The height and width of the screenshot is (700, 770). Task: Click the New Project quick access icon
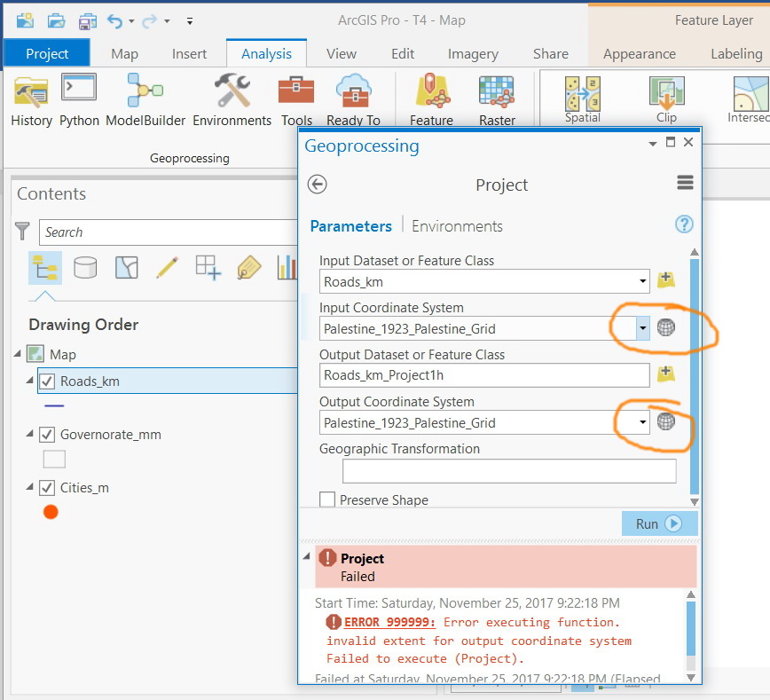point(25,20)
